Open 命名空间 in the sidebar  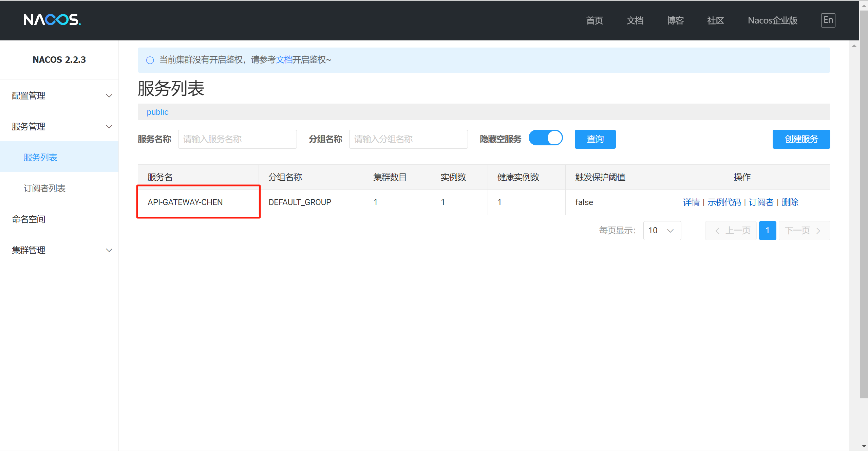[29, 219]
